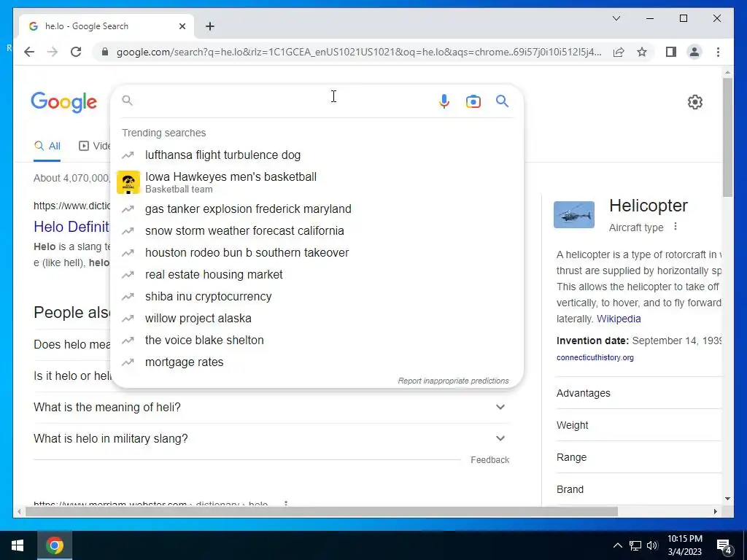This screenshot has width=747, height=560.
Task: Open connecticuthistory.org link
Action: tap(595, 357)
